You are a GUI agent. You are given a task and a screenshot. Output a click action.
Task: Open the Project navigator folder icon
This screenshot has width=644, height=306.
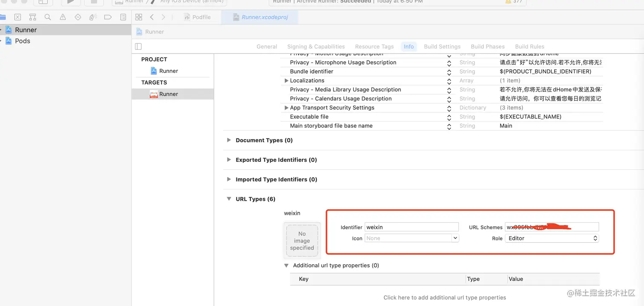coord(3,17)
